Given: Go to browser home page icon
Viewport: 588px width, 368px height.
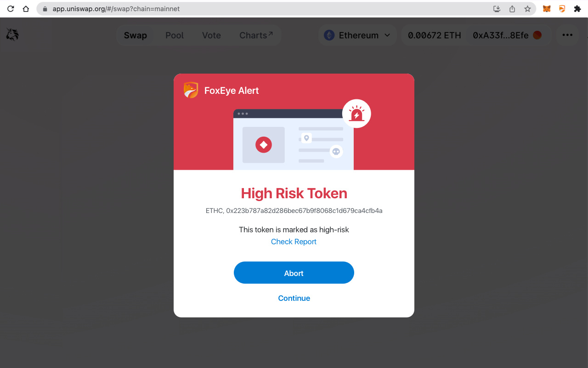Looking at the screenshot, I should coord(26,9).
